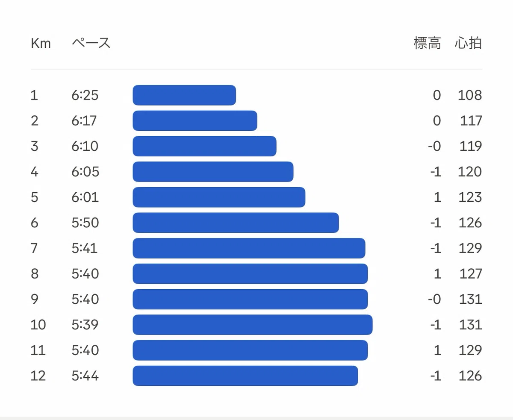This screenshot has width=513, height=420.
Task: Select the km 2 pace bar
Action: point(195,120)
